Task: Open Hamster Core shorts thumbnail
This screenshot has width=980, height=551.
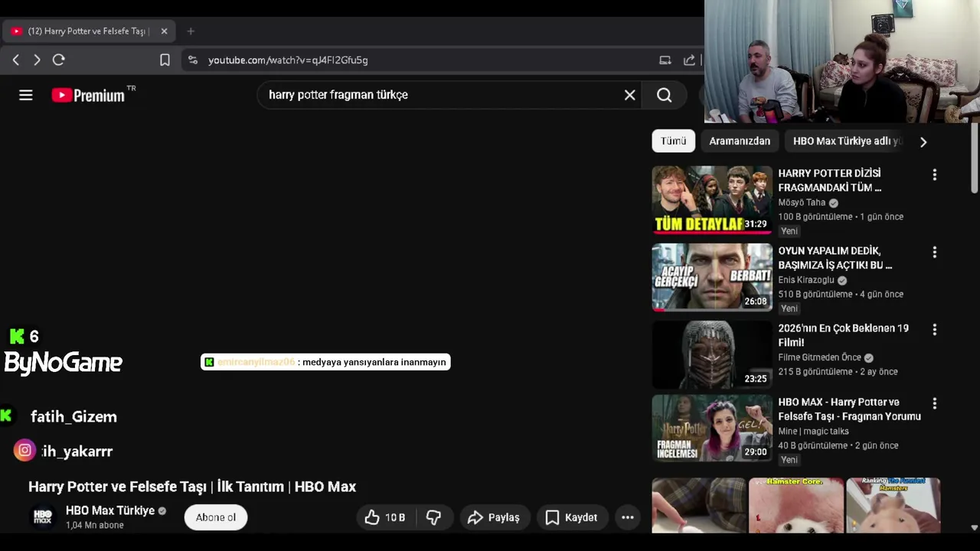Action: pyautogui.click(x=796, y=505)
